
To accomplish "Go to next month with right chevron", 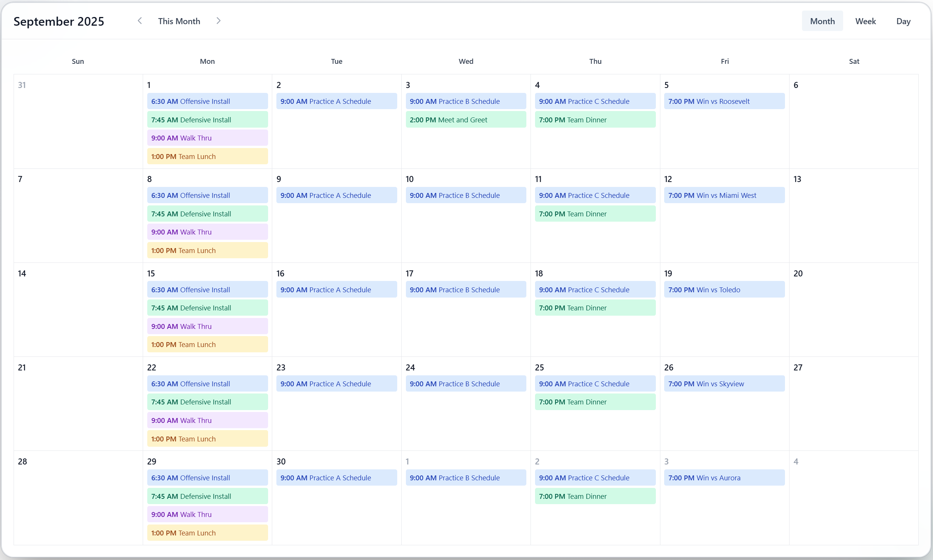I will point(218,21).
